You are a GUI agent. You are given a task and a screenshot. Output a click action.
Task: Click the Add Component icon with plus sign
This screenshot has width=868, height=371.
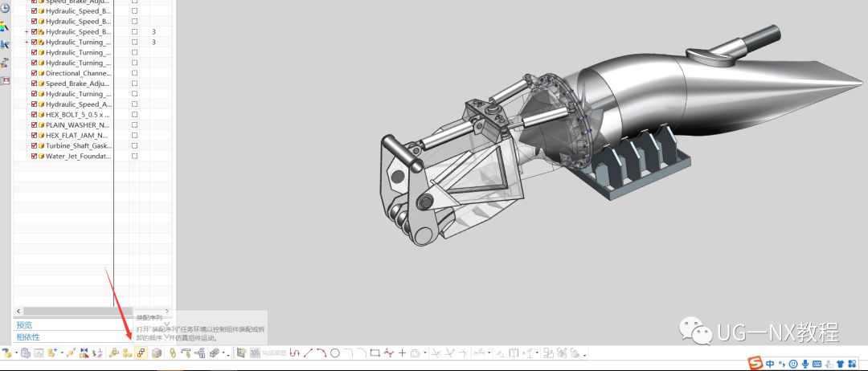[52, 353]
